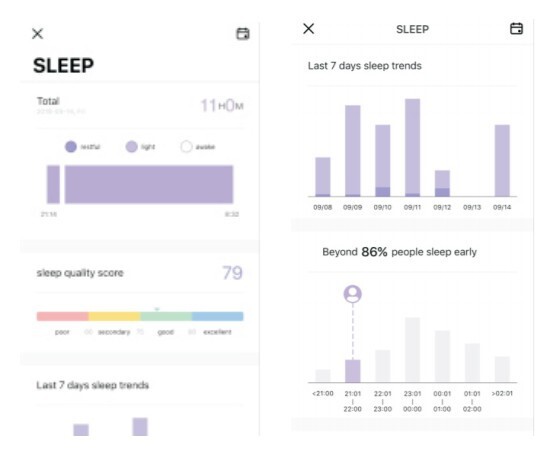Image resolution: width=547 pixels, height=462 pixels.
Task: Open calendar icon on left sleep screen
Action: pos(243,34)
